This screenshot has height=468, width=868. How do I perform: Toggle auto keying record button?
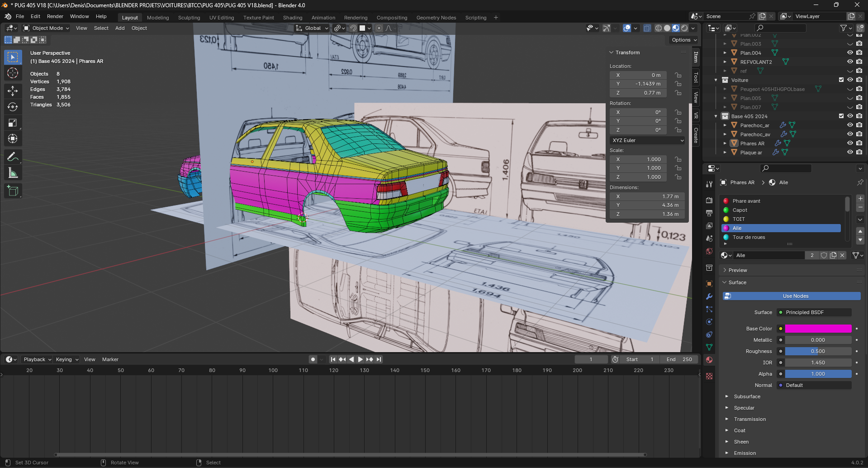coord(313,359)
